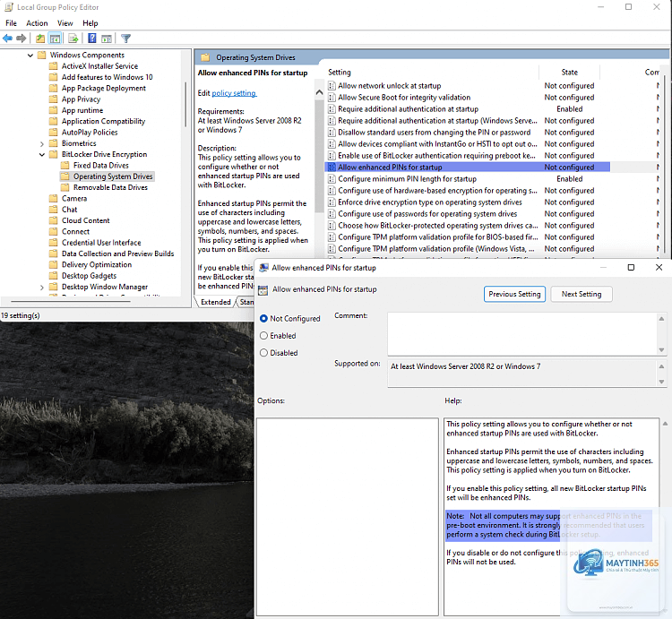This screenshot has width=672, height=619.
Task: Click policy icon beside Allow network unlock at startup
Action: 332,86
